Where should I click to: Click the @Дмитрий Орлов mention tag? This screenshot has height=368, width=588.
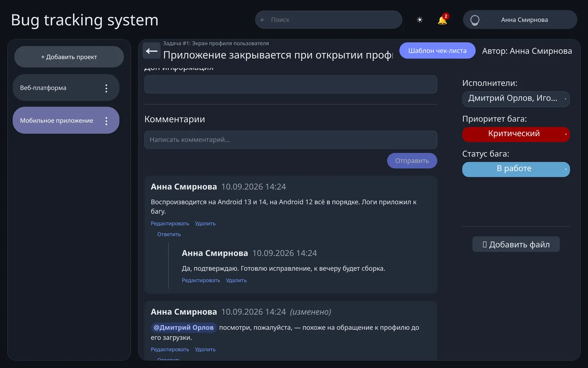click(183, 328)
